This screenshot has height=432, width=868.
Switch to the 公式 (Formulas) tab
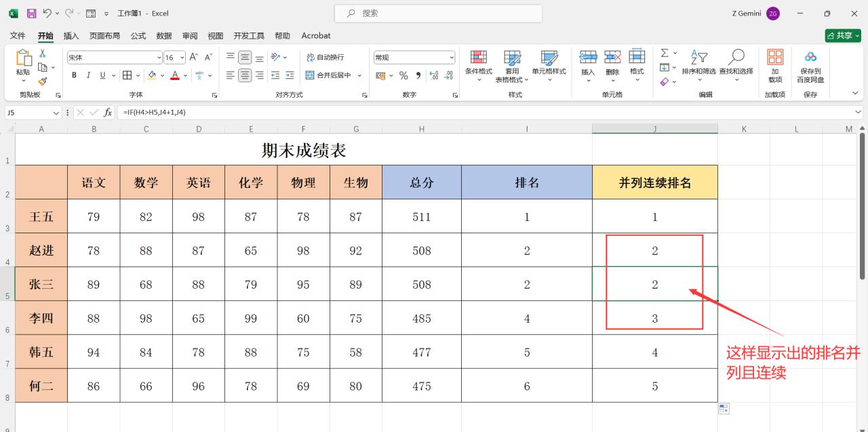point(138,35)
